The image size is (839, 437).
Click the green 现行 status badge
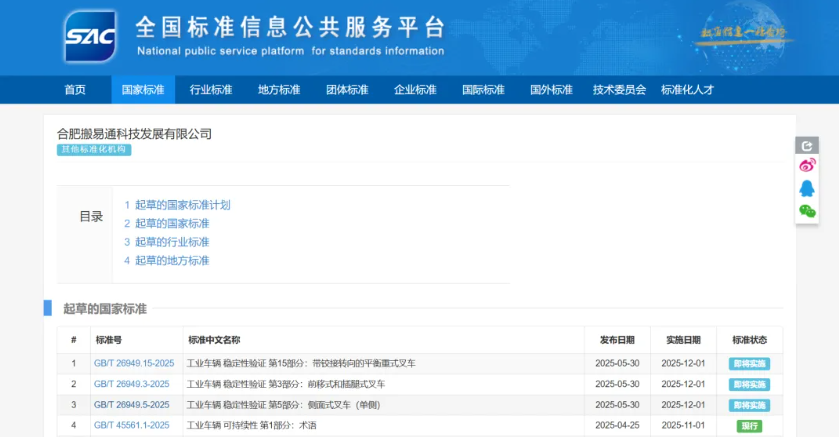(x=749, y=425)
